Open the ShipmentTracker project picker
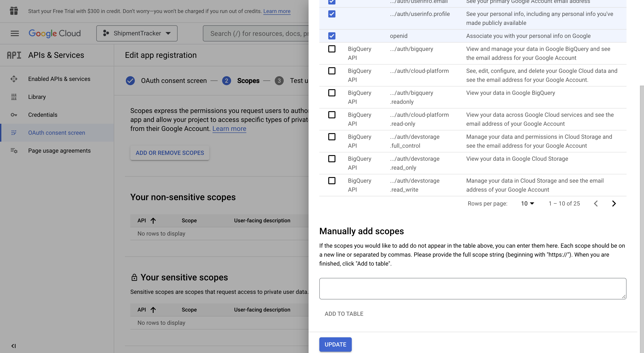 coord(137,33)
